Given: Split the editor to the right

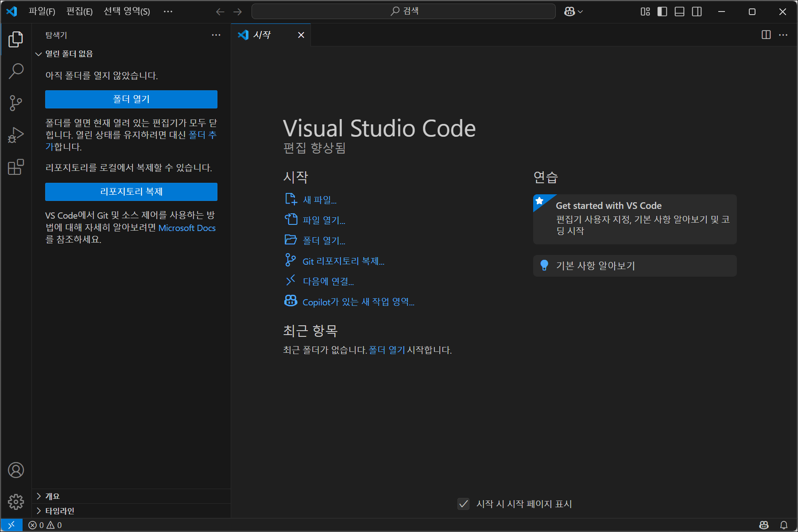Looking at the screenshot, I should pyautogui.click(x=766, y=35).
